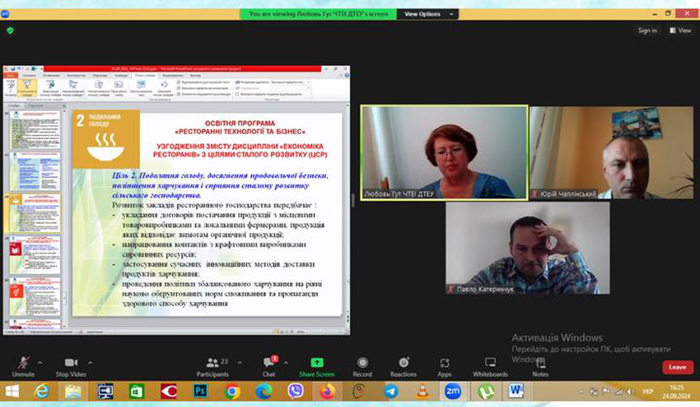This screenshot has height=407, width=700.
Task: Open the Reactions menu
Action: coord(404,361)
